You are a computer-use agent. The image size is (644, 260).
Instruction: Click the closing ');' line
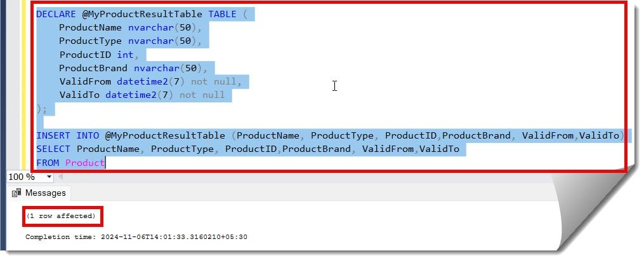pos(42,109)
